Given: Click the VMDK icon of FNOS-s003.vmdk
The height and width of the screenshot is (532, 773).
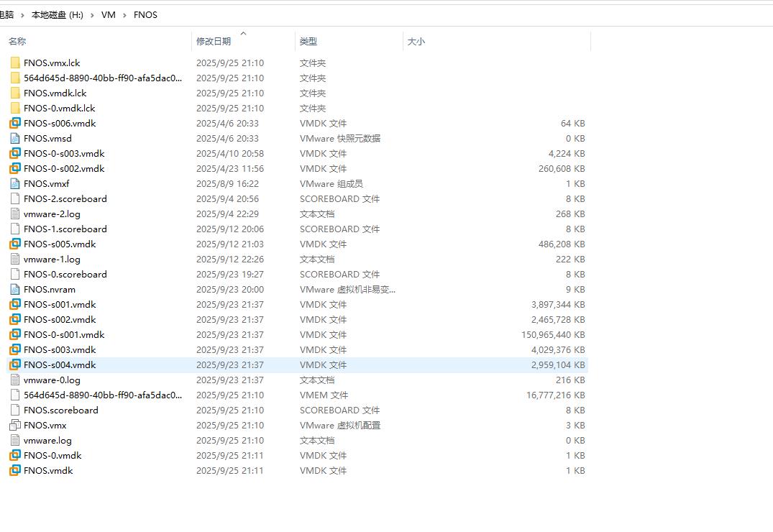Looking at the screenshot, I should tap(15, 349).
